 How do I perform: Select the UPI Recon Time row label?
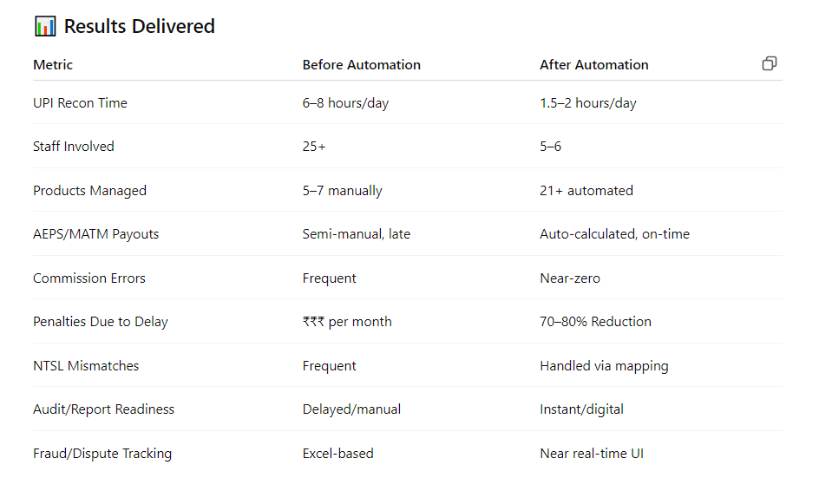pyautogui.click(x=80, y=103)
